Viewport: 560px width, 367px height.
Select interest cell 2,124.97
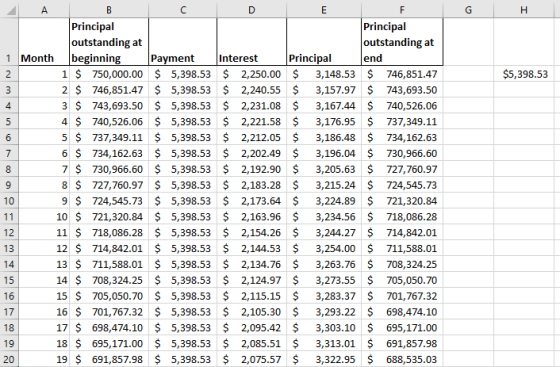point(251,280)
